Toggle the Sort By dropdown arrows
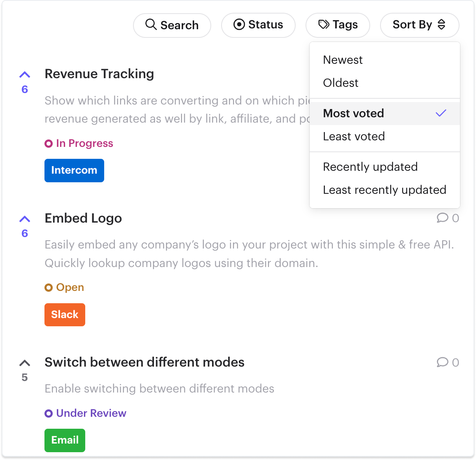The width and height of the screenshot is (476, 460). pyautogui.click(x=441, y=25)
